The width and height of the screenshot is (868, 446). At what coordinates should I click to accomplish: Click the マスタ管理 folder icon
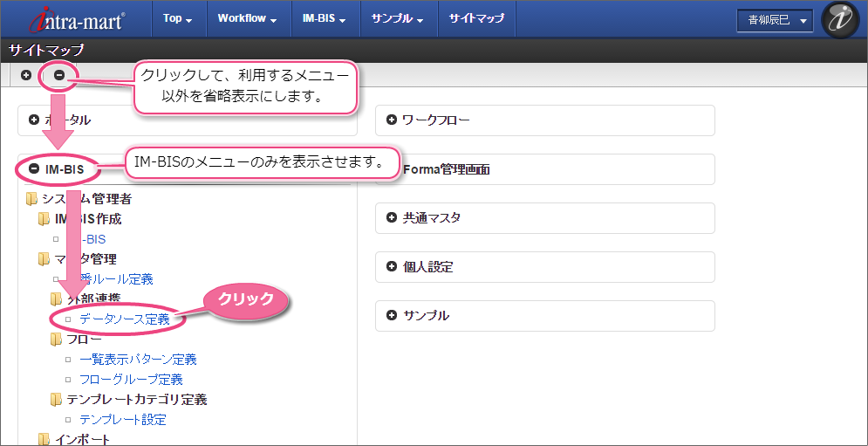tap(44, 258)
